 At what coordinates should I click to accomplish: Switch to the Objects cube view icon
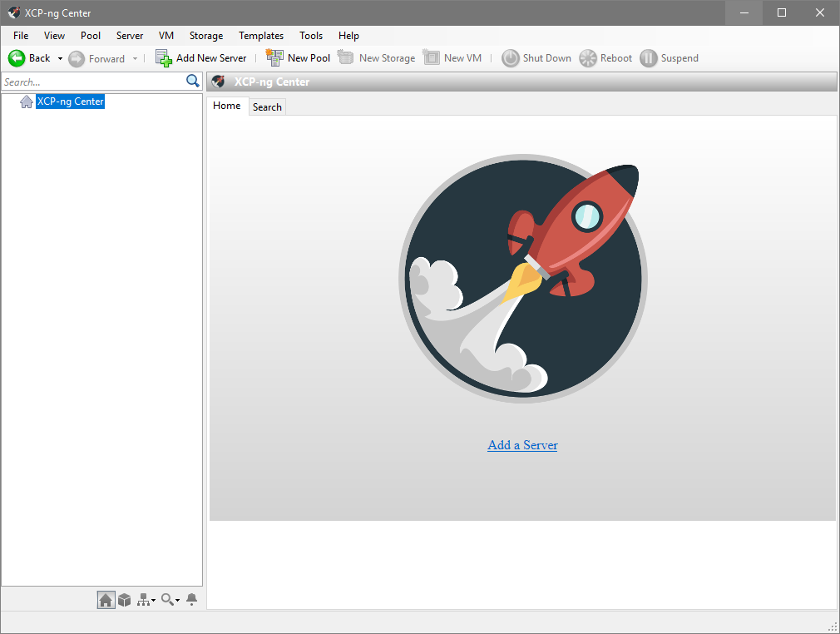tap(124, 600)
